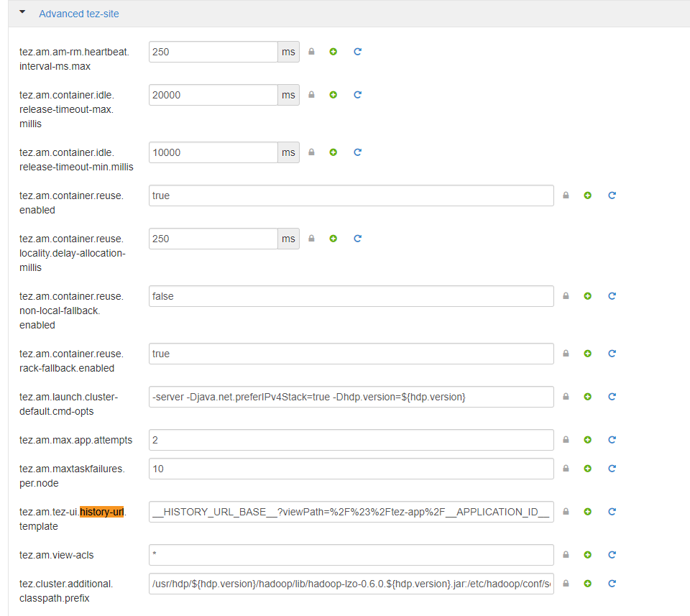Open the Advanced tez-site link
690x616 pixels.
coord(79,14)
